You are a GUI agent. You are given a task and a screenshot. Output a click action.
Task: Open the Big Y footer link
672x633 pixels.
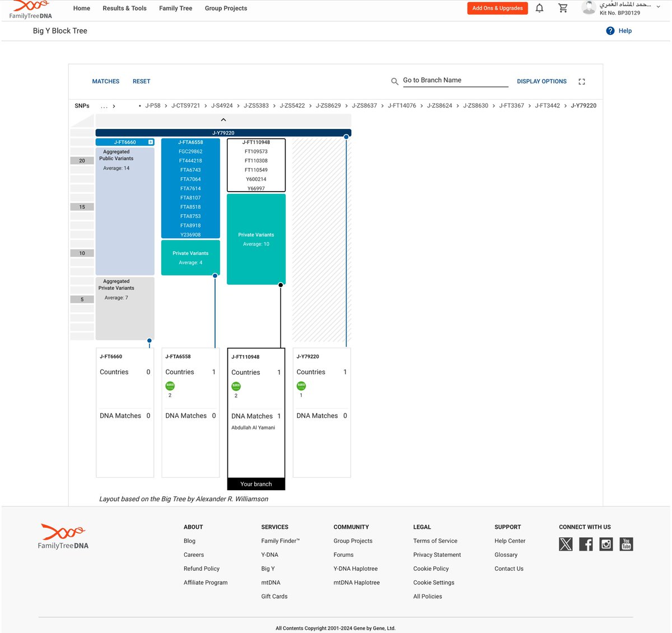pyautogui.click(x=268, y=569)
